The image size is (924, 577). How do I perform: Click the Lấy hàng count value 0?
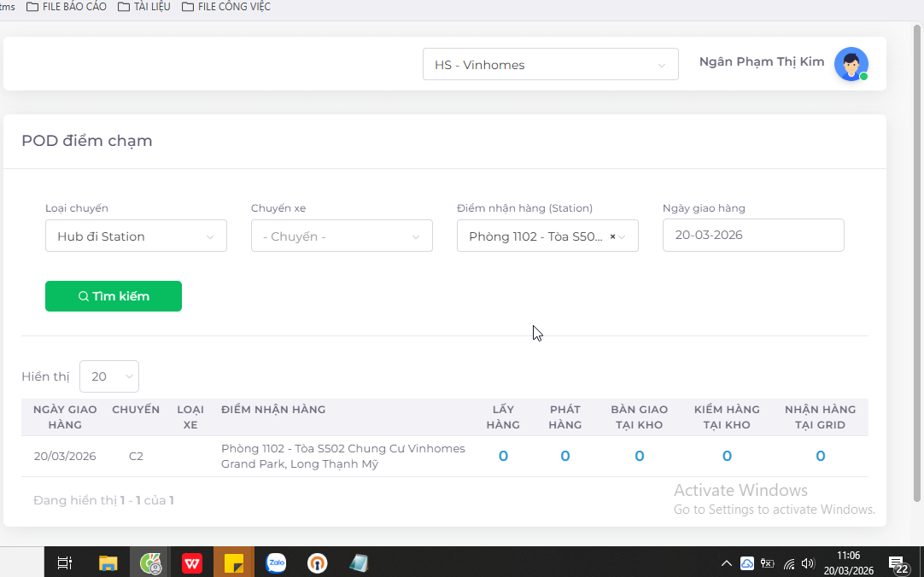tap(503, 457)
